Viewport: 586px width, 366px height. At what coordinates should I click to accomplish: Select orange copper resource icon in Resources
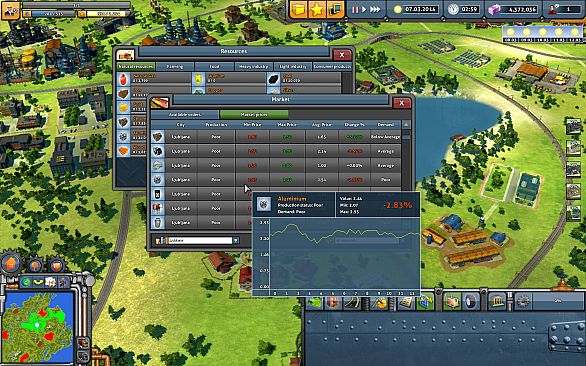pyautogui.click(x=123, y=151)
